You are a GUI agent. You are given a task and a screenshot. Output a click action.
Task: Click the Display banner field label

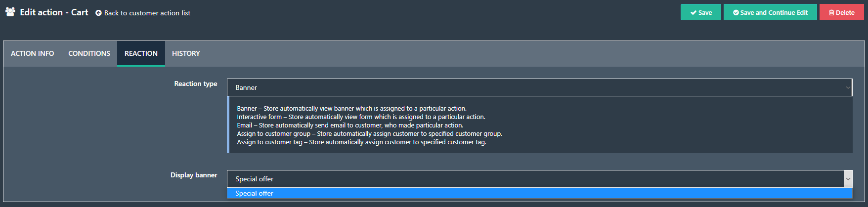click(194, 175)
